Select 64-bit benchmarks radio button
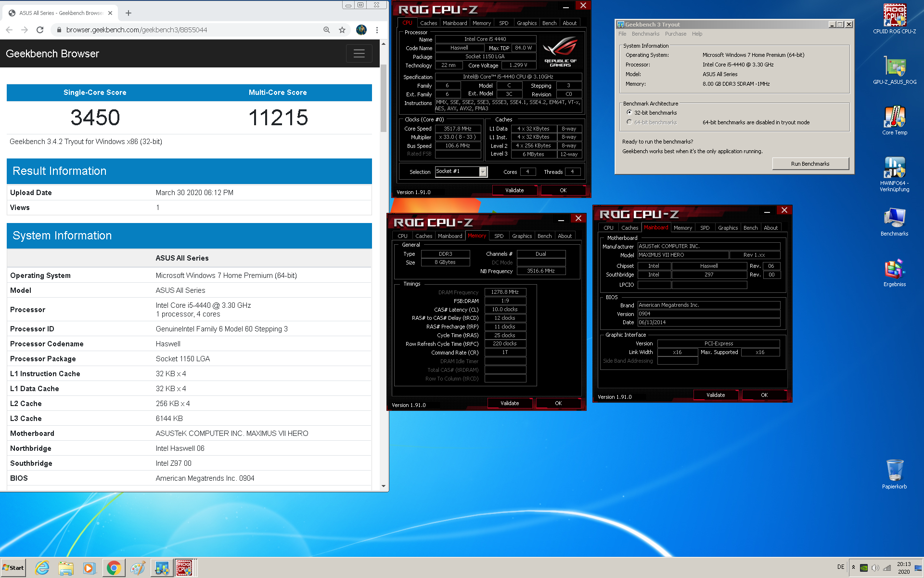924x578 pixels. (x=629, y=122)
